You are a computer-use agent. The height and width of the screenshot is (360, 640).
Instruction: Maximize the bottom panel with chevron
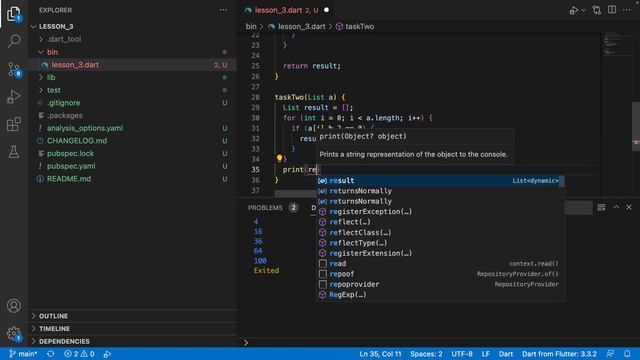coord(616,207)
